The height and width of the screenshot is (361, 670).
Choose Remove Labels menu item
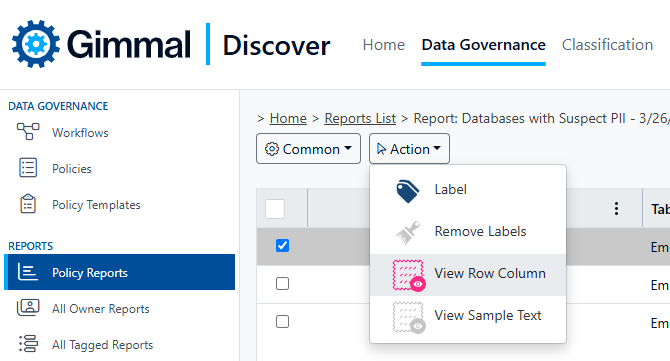468,232
